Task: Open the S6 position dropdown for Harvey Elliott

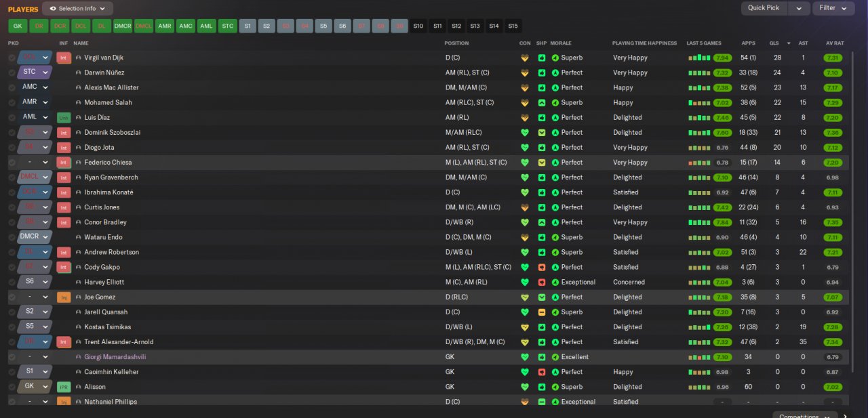Action: (x=35, y=282)
